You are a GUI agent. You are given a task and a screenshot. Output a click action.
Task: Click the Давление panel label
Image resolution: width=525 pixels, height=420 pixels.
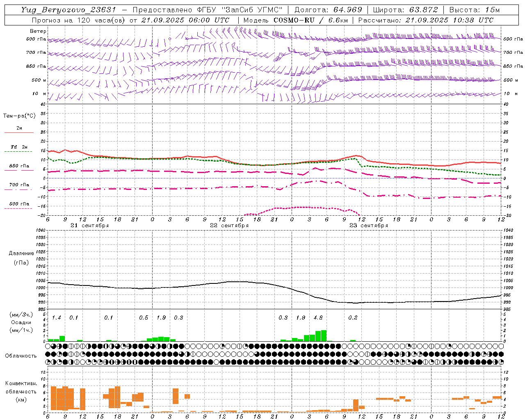(x=21, y=253)
